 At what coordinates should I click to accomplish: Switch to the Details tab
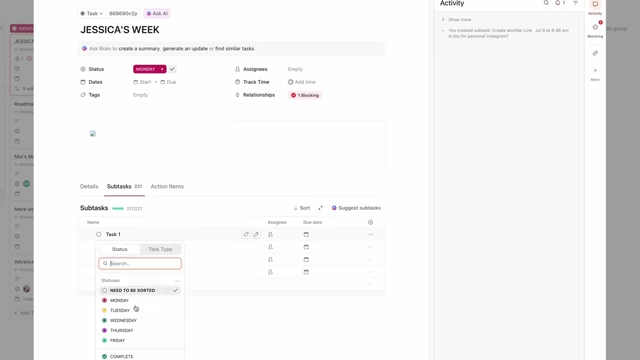[x=89, y=187]
